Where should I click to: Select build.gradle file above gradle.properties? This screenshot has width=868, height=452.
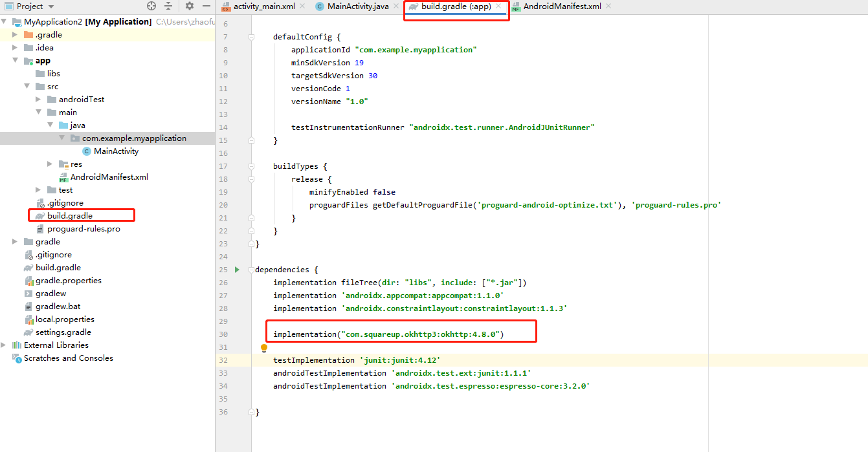point(58,268)
